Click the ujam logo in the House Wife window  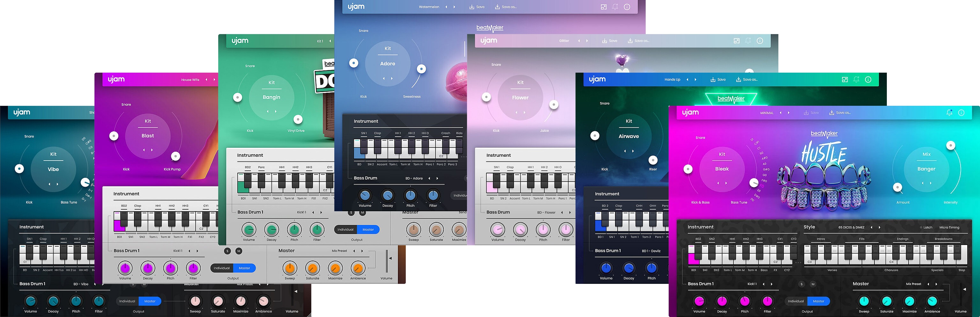click(x=116, y=79)
